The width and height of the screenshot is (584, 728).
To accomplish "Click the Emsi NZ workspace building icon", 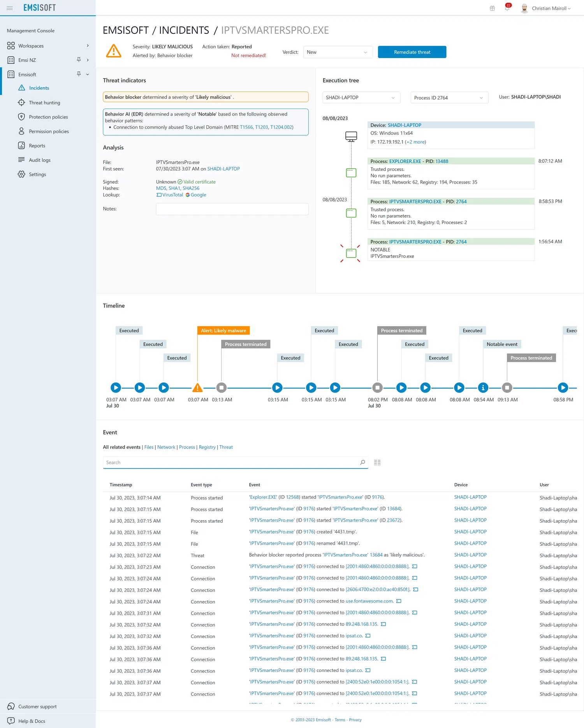I will 11,60.
